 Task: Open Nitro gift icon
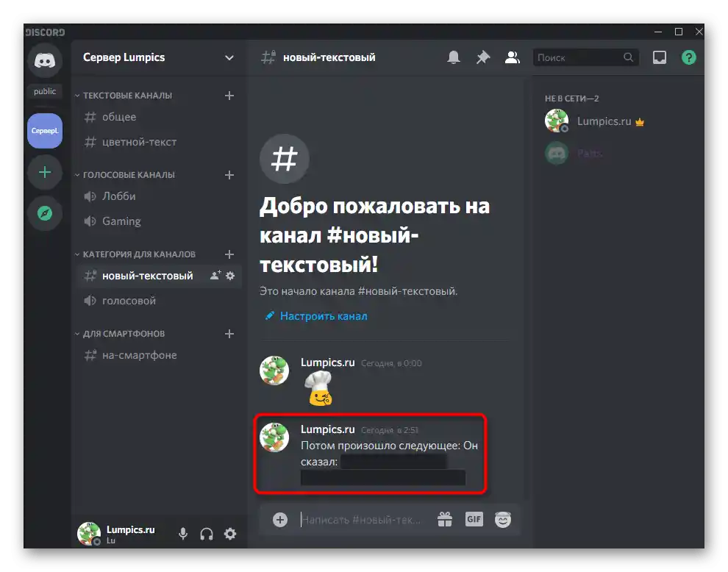click(x=445, y=520)
